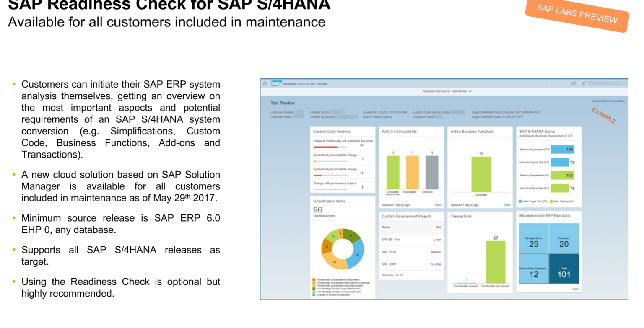Open the Active Business Functions details

coord(507,204)
